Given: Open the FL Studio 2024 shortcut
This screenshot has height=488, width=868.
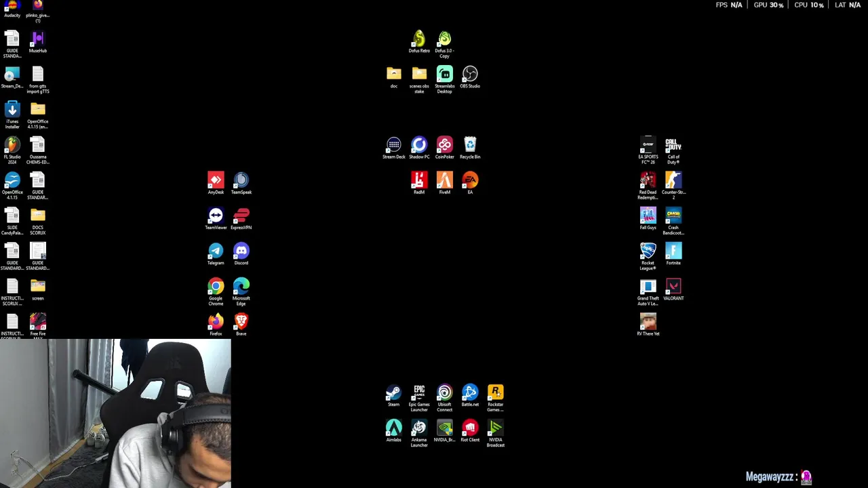Looking at the screenshot, I should pos(12,150).
